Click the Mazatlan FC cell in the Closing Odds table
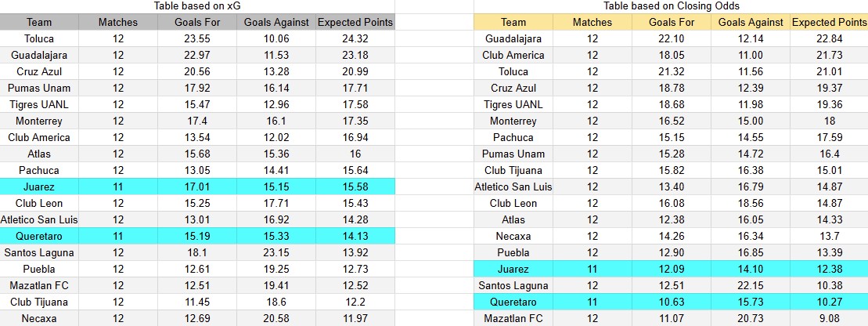The width and height of the screenshot is (868, 326). [513, 318]
